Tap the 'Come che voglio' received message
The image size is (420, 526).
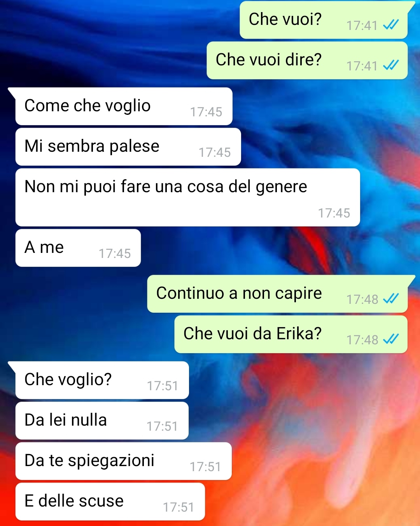(124, 106)
